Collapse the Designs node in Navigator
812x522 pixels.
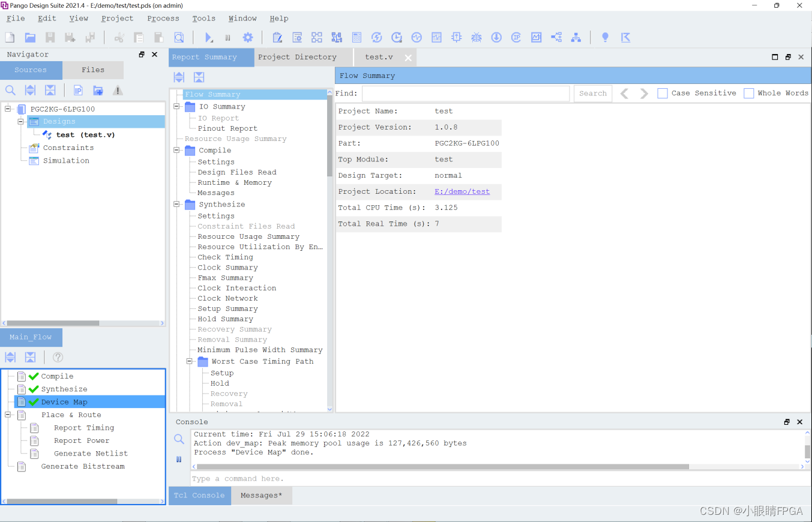(21, 122)
